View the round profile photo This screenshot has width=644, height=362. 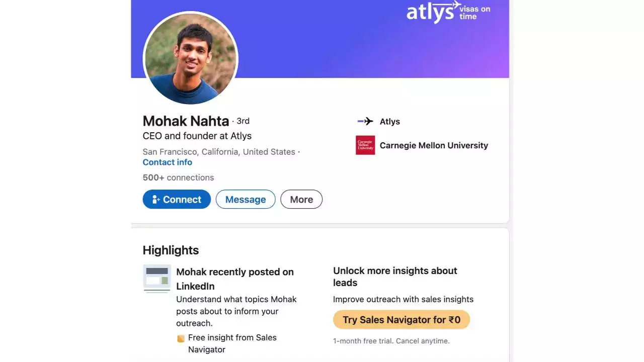[191, 59]
